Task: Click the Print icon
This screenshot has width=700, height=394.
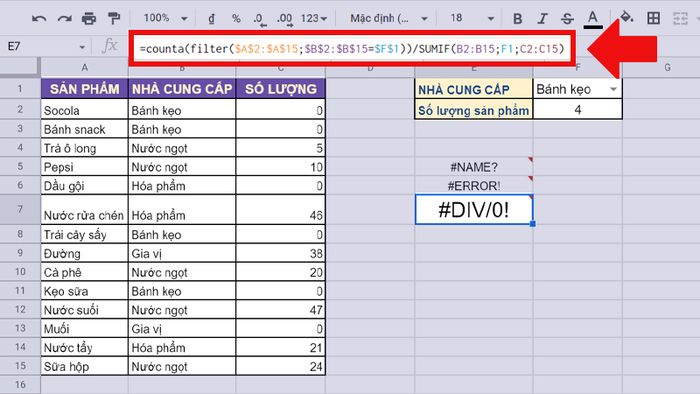Action: click(89, 18)
